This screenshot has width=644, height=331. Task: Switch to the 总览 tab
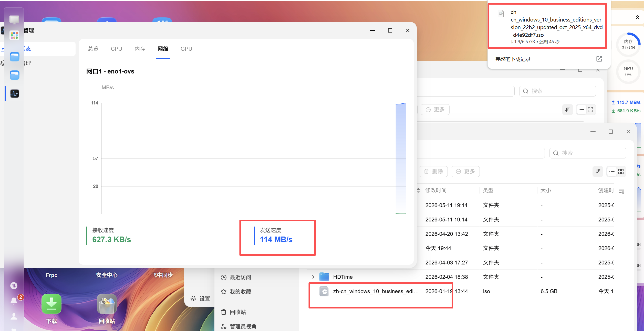[93, 49]
